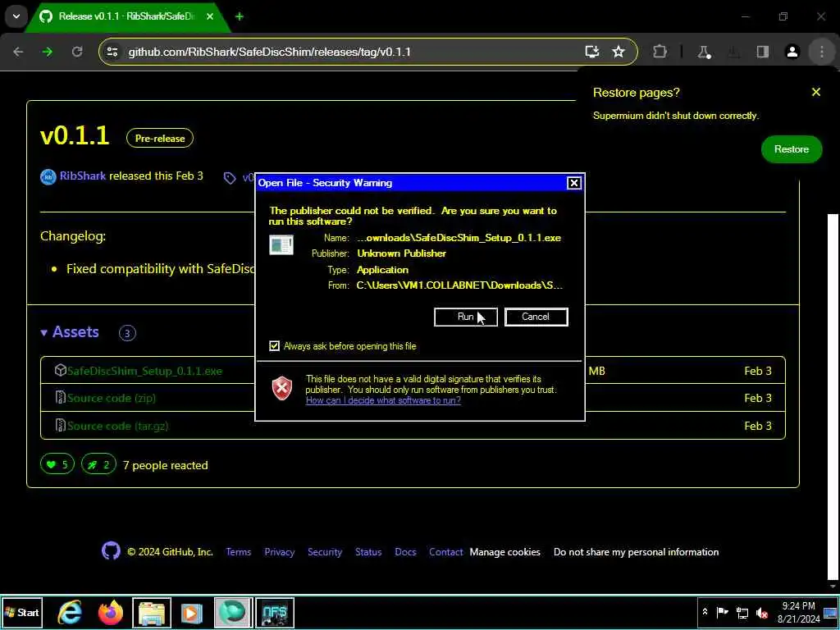Close the Security Warning dialog with X
The width and height of the screenshot is (840, 630).
(573, 183)
